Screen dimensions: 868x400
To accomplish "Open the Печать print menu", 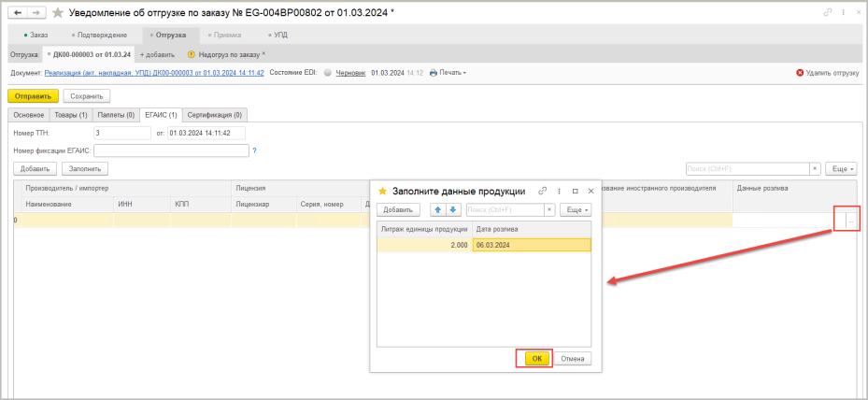I will click(x=448, y=73).
